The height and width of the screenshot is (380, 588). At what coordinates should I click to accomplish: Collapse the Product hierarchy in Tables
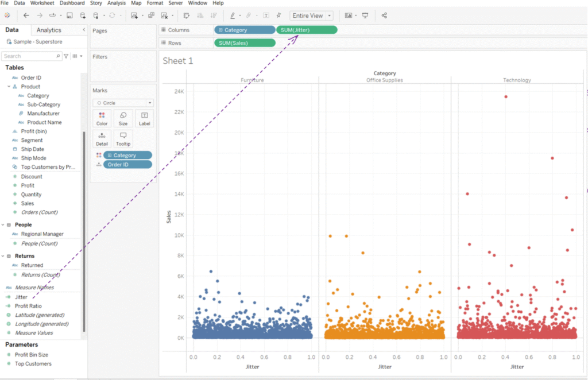(x=9, y=87)
